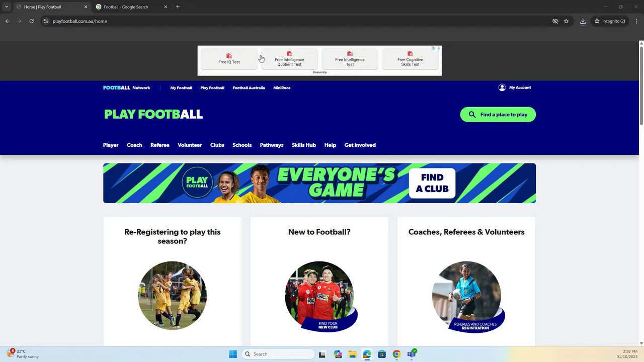This screenshot has width=644, height=362.
Task: Open the weather widget showing 22°C
Action: (23, 354)
